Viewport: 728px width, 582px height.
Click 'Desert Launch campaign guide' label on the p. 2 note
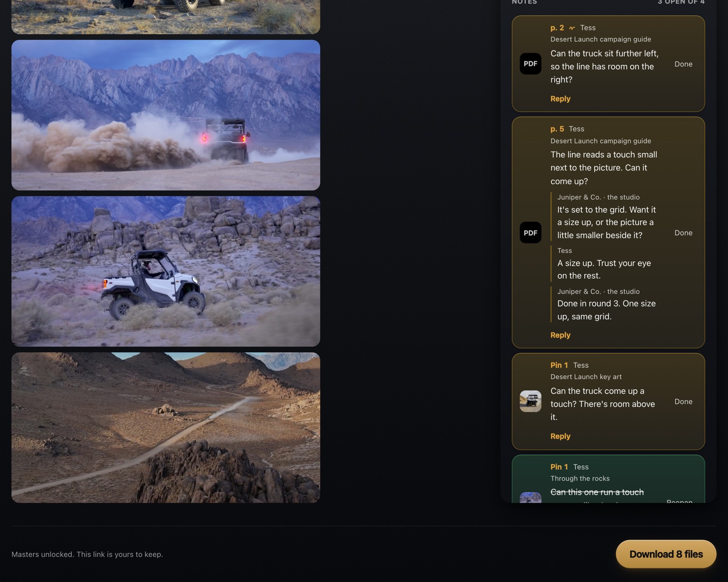601,40
